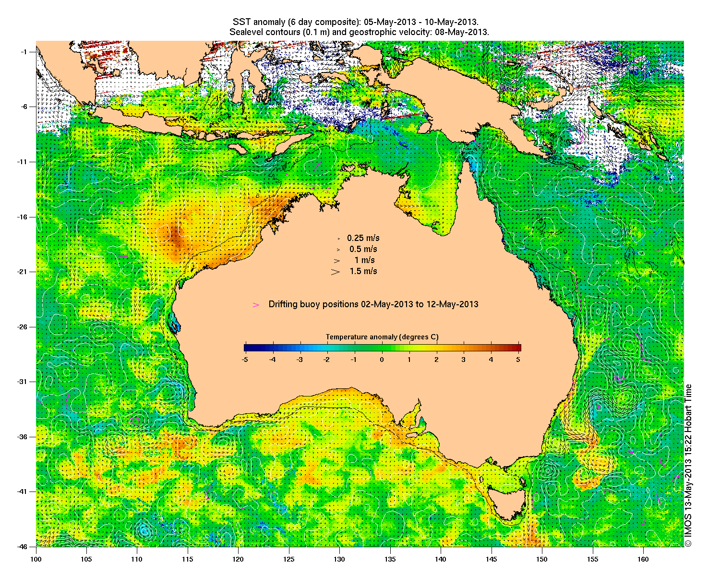Click longitude axis label 105
The width and height of the screenshot is (720, 588).
point(86,559)
